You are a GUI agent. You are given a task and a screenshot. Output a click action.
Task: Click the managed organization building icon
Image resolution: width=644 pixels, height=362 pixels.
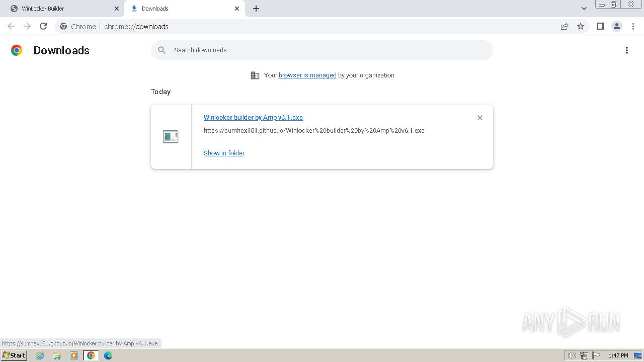[255, 75]
